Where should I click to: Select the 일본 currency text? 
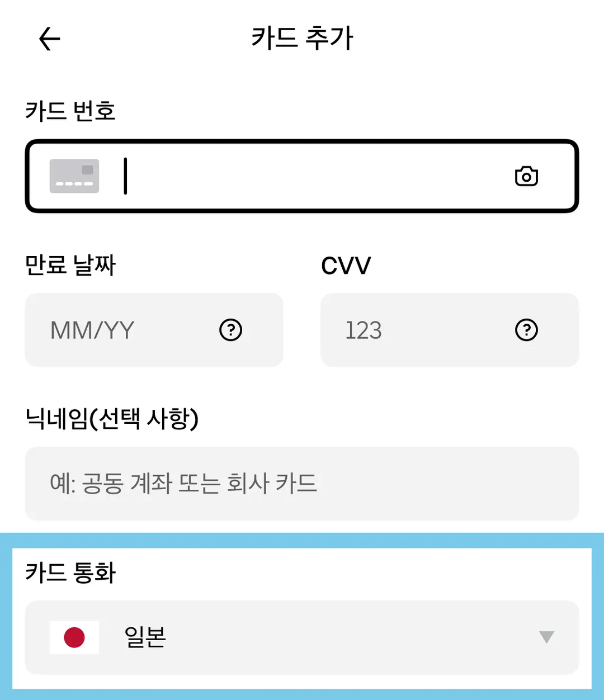145,637
